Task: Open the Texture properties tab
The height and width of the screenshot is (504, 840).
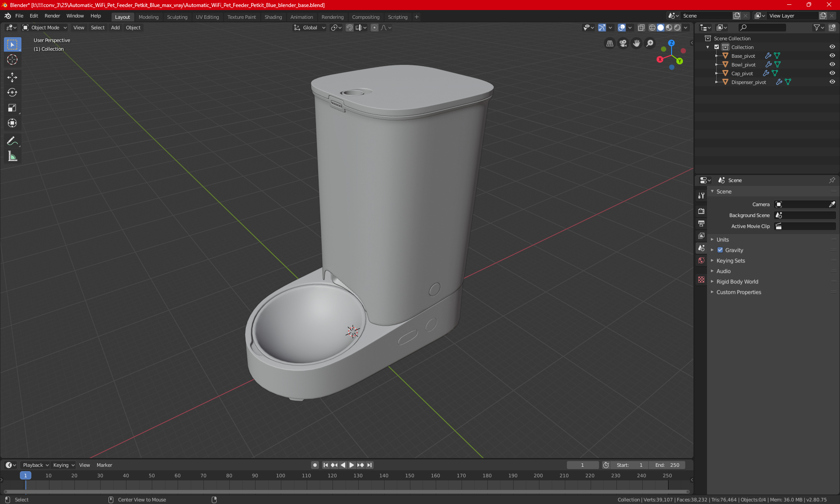Action: coord(701,280)
